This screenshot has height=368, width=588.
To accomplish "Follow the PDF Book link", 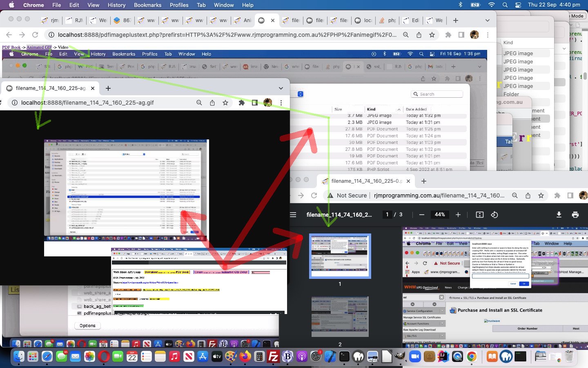I will coord(11,47).
